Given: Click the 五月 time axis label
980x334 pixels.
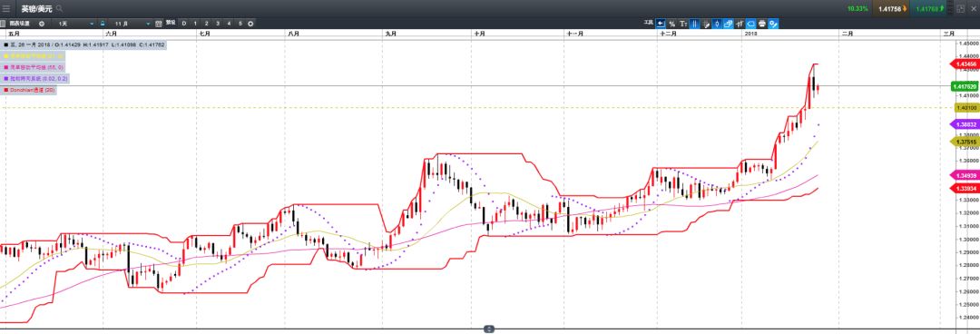Looking at the screenshot, I should tap(14, 34).
